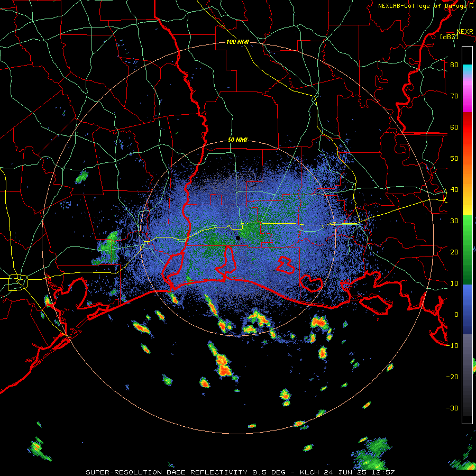This screenshot has height=476, width=476.
Task: Click the 50 NMI range ring label
Action: 237,140
